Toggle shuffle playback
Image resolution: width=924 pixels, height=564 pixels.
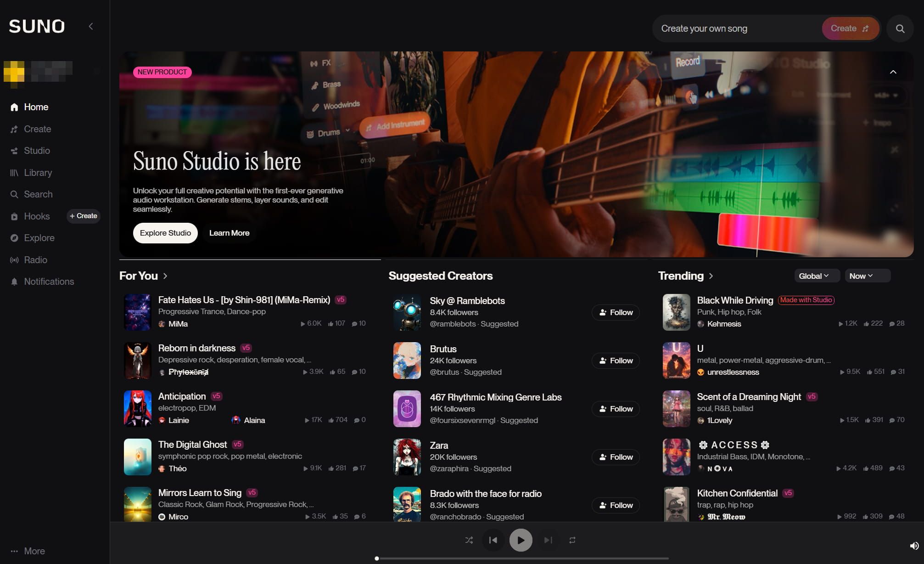click(469, 540)
